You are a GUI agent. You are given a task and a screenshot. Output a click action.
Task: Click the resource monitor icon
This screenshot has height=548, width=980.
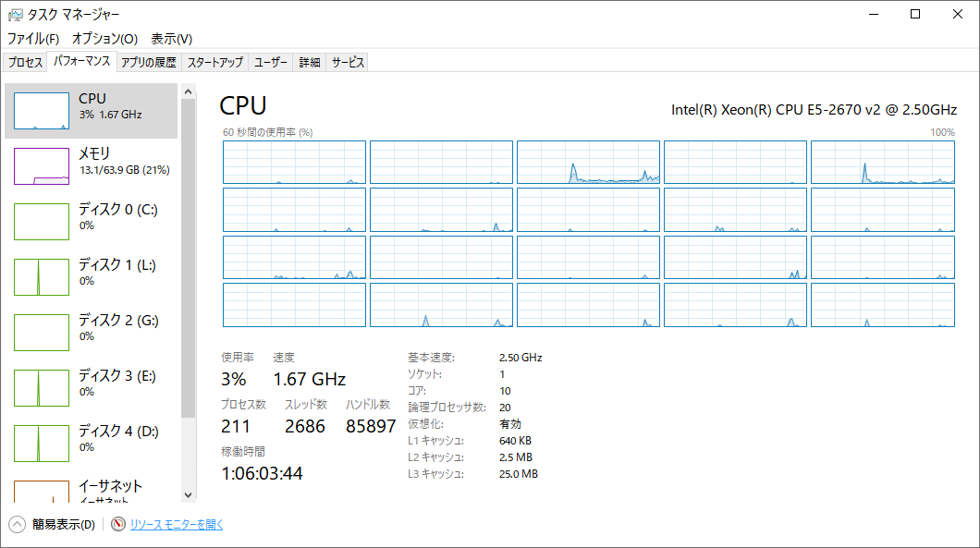(x=118, y=524)
